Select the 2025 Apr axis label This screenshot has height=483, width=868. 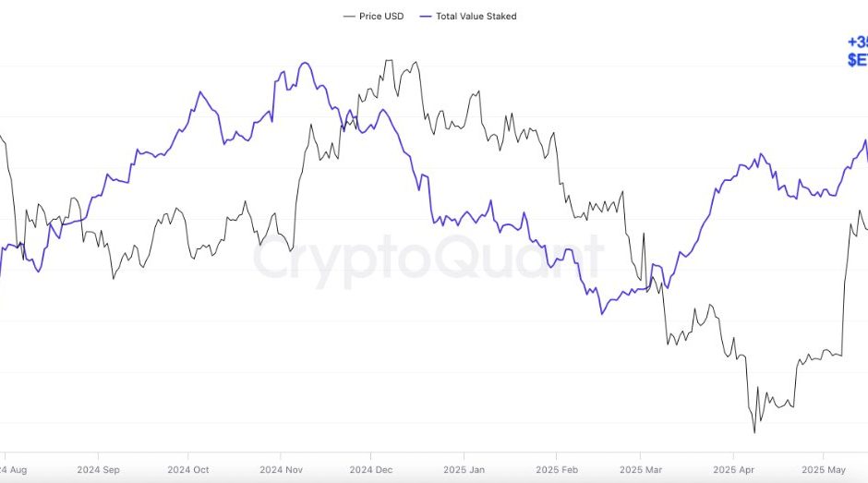click(733, 469)
